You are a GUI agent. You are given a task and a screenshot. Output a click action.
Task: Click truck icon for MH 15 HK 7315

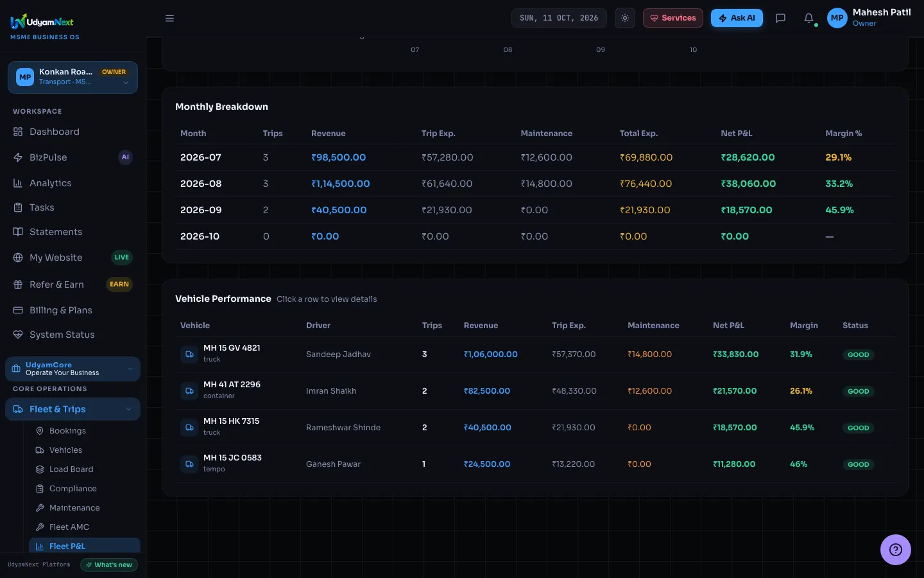(x=189, y=427)
